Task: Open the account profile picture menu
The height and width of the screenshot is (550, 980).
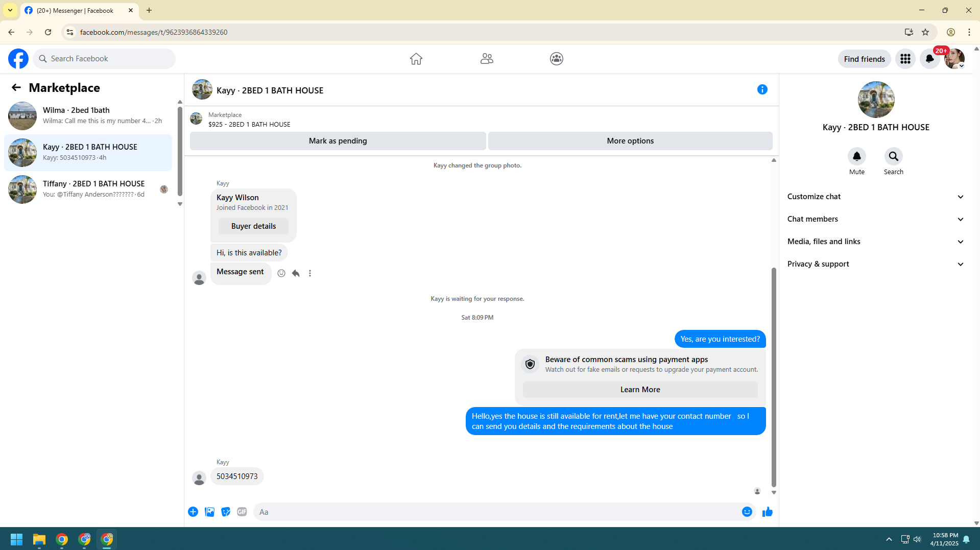Action: (x=954, y=59)
